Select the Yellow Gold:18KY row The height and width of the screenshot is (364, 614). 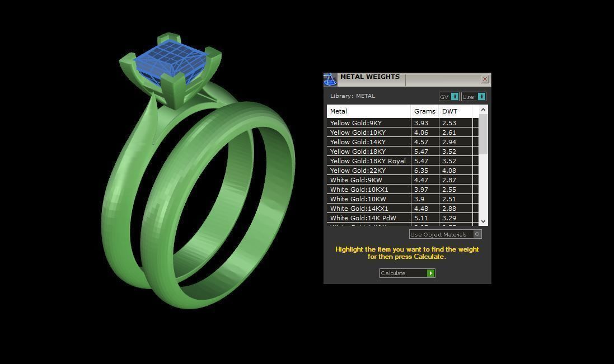pos(402,152)
